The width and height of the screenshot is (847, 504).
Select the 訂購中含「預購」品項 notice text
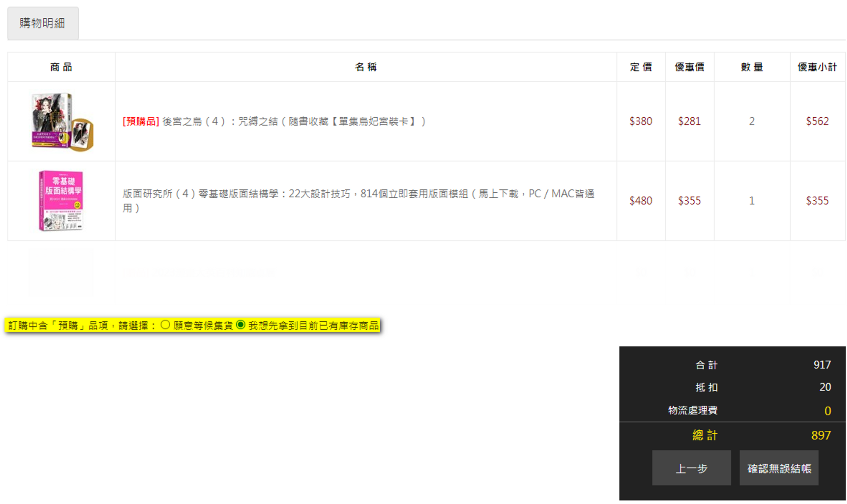click(82, 325)
